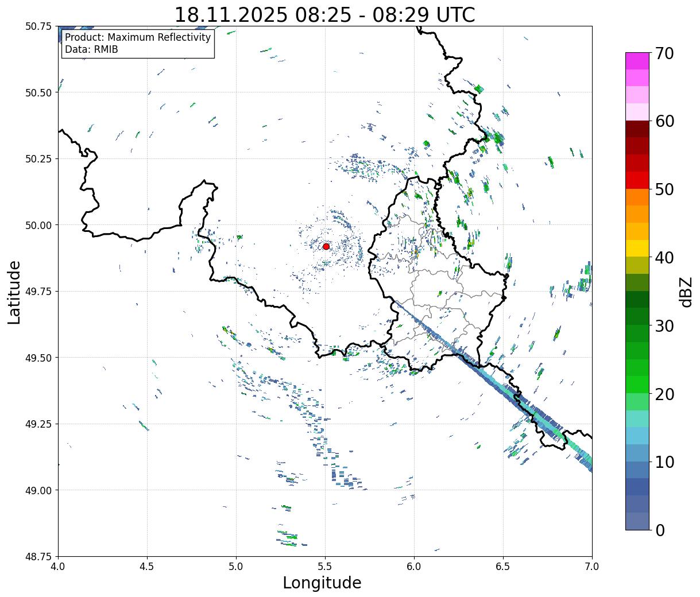Click the 7.0 longitude tick label
The width and height of the screenshot is (700, 597).
[592, 567]
